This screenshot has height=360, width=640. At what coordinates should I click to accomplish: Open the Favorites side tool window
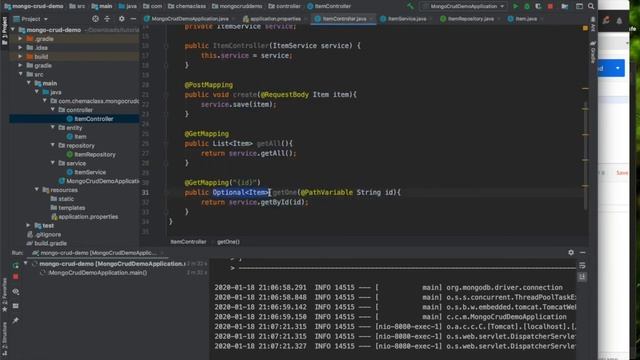(x=4, y=295)
